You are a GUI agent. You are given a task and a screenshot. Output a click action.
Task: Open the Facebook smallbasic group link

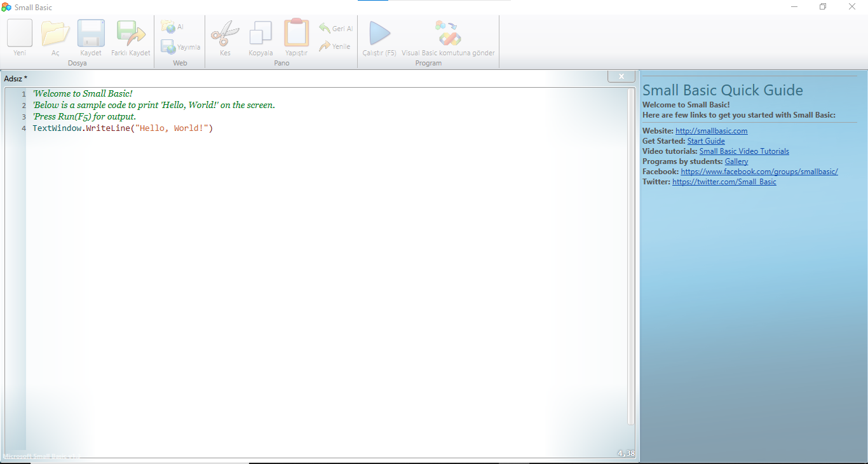coord(759,172)
